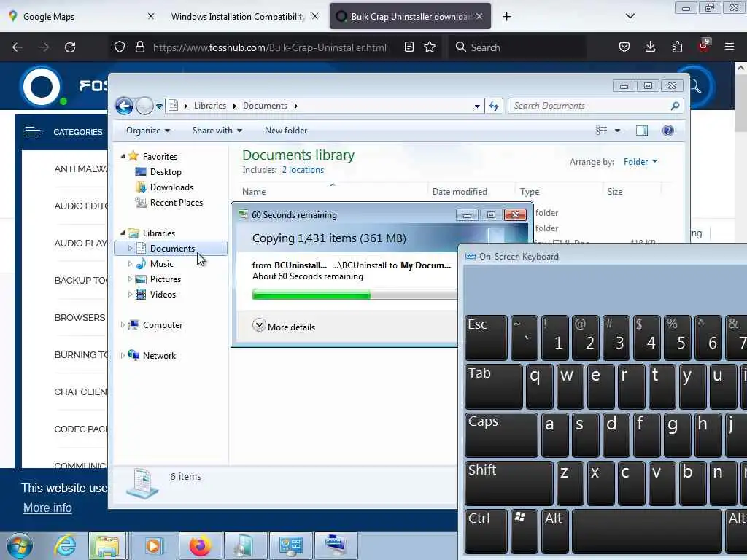Open the address bar history dropdown arrow
Image resolution: width=747 pixels, height=560 pixels.
tap(477, 106)
